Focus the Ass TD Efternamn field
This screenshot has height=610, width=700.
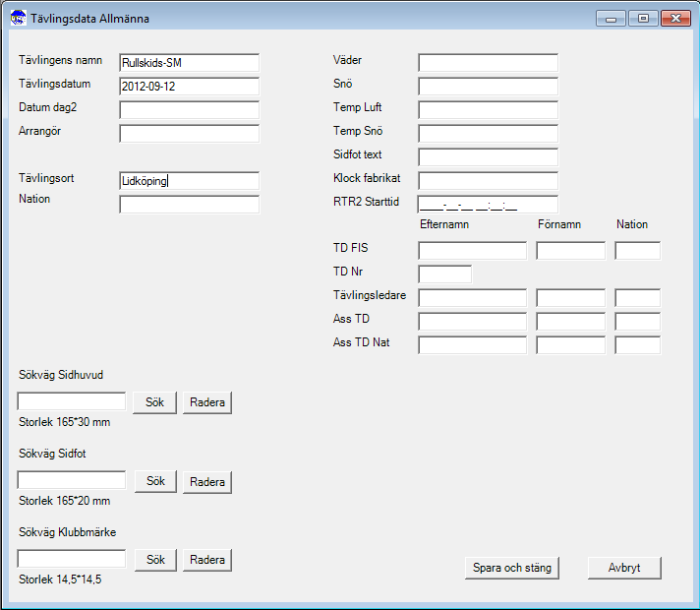point(472,322)
